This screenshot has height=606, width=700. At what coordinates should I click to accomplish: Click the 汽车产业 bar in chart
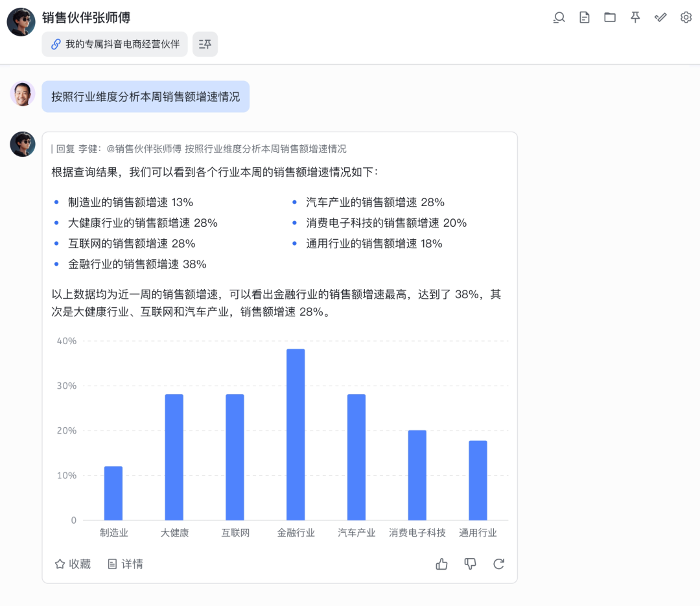[356, 458]
